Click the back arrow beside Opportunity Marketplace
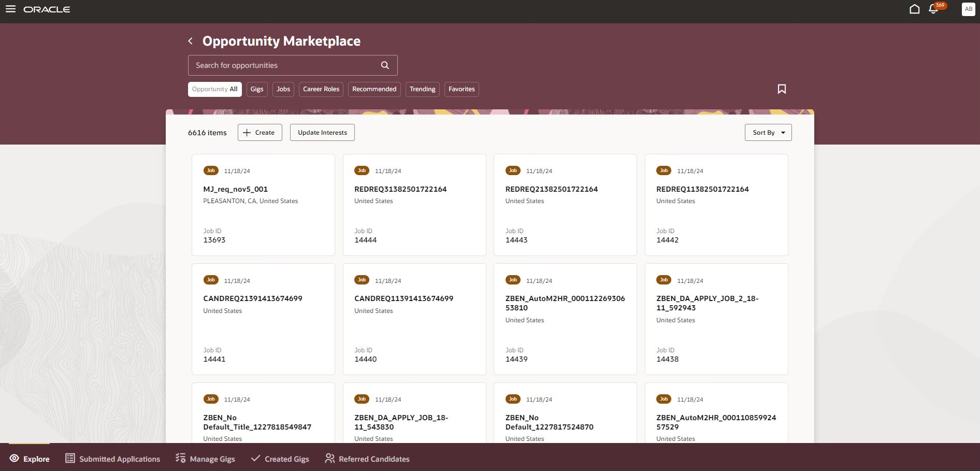The width and height of the screenshot is (980, 471). tap(191, 41)
